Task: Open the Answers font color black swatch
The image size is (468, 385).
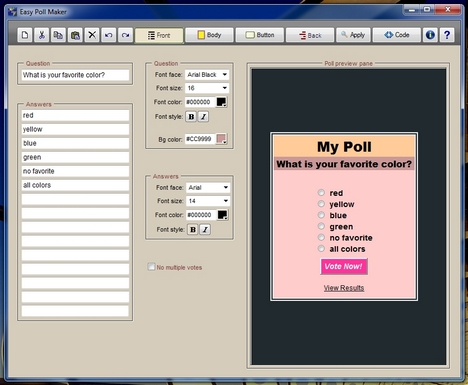Action: (223, 215)
